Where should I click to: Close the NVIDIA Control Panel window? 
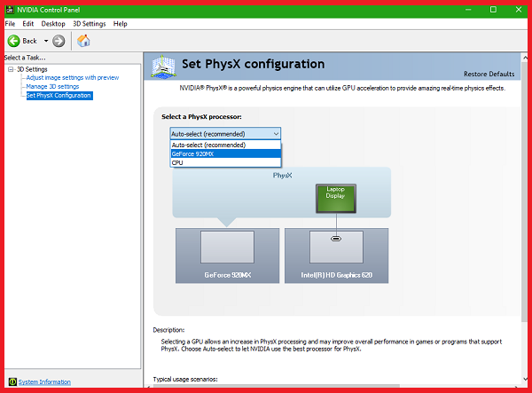point(519,10)
